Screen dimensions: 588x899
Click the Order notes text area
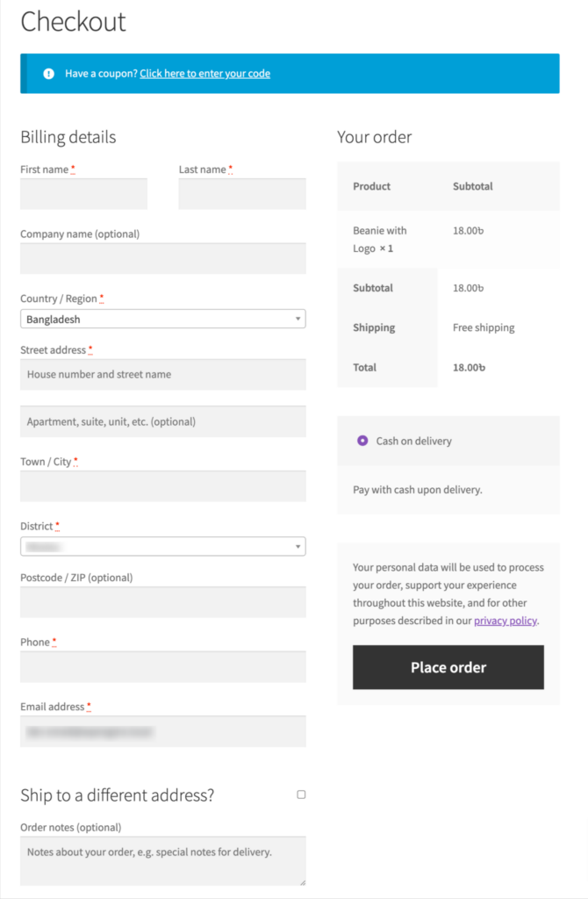(162, 861)
